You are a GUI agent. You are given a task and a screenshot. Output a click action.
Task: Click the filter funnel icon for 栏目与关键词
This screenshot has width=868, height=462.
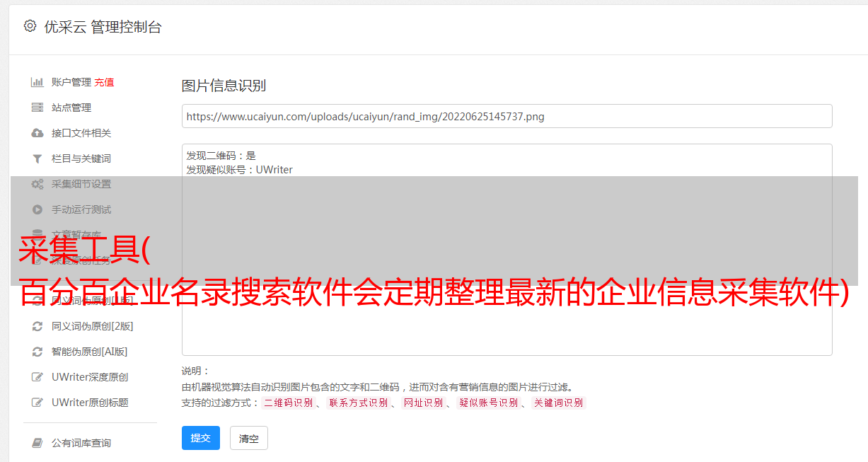click(37, 158)
